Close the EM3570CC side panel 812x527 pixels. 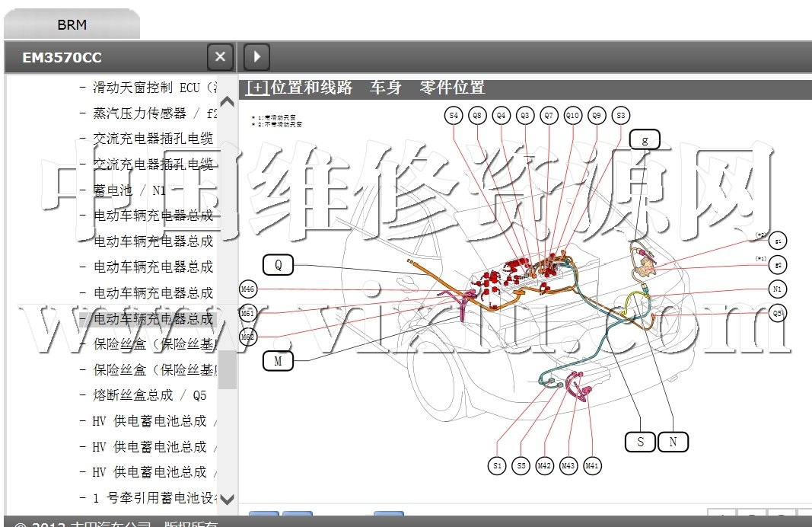click(x=220, y=56)
